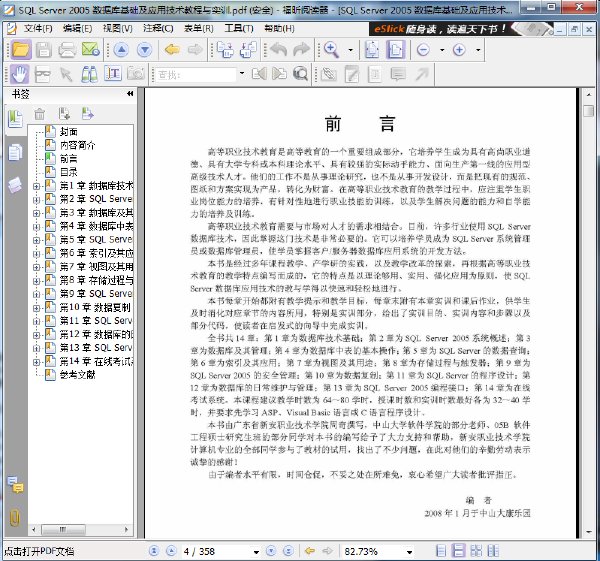This screenshot has width=600, height=561.
Task: Click the page number field showing 4 / 358
Action: [x=216, y=551]
